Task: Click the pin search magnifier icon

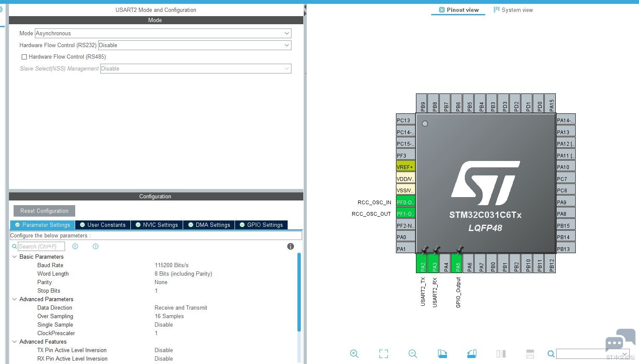Action: tap(551, 354)
